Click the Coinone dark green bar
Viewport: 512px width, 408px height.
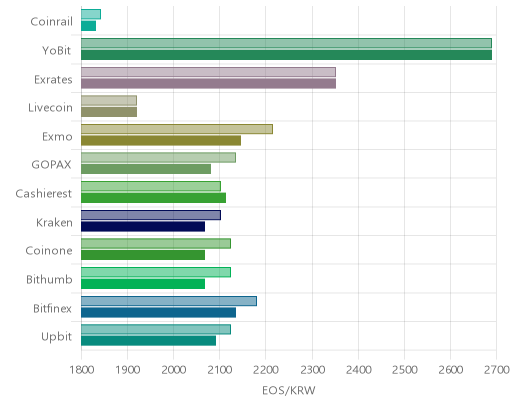coord(143,255)
